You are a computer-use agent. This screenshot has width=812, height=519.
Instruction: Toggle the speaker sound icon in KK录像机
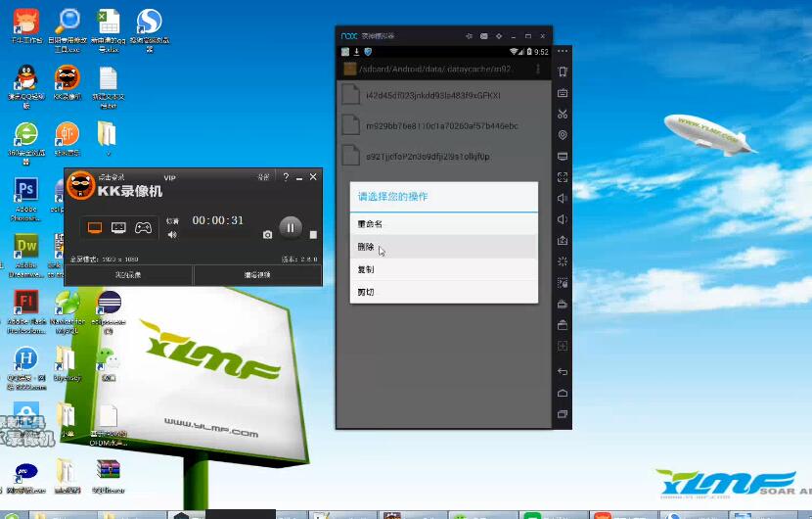172,235
